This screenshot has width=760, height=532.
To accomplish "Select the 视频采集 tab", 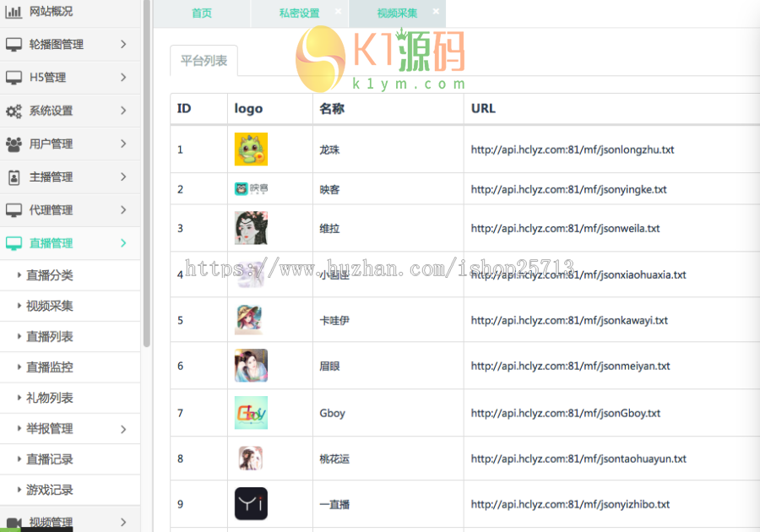I will [x=397, y=13].
